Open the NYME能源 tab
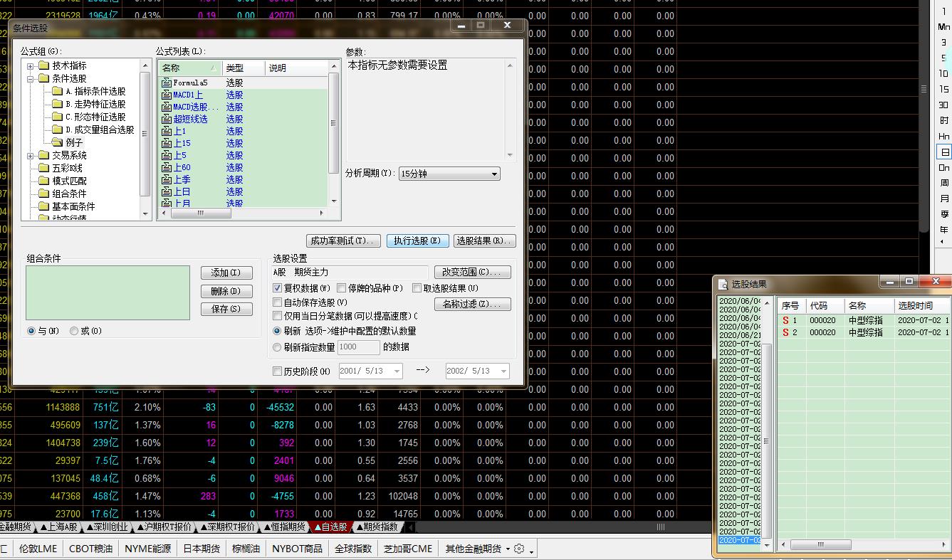This screenshot has width=952, height=560. coord(147,549)
